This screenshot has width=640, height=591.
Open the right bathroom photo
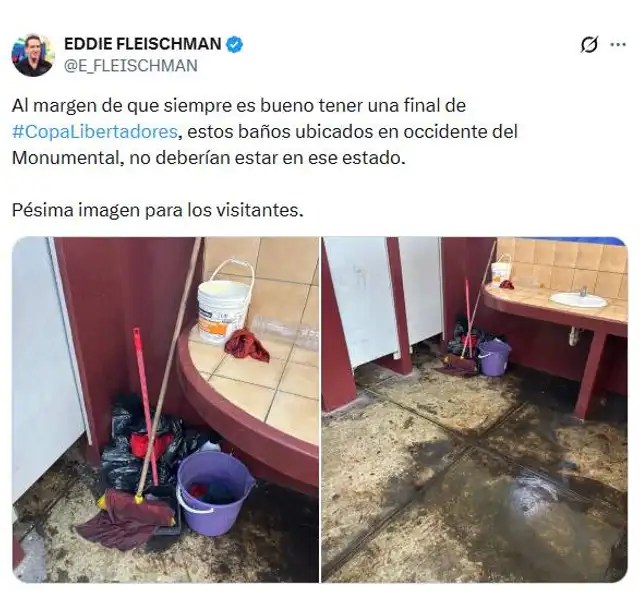tap(474, 409)
